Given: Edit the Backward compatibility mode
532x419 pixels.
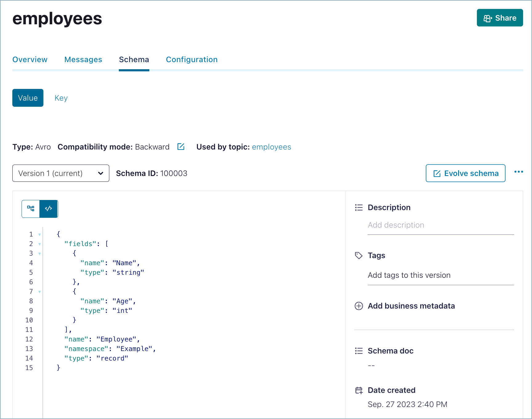Looking at the screenshot, I should pyautogui.click(x=181, y=147).
